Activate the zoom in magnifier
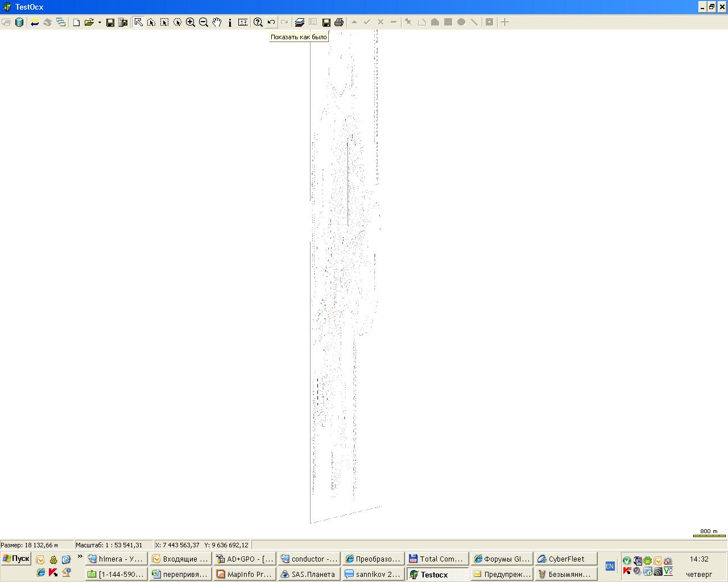Screen dimensions: 728x582 coord(191,22)
